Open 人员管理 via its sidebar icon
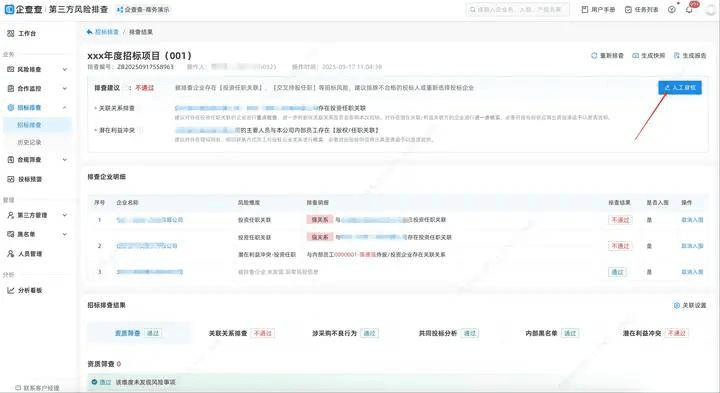 (11, 253)
